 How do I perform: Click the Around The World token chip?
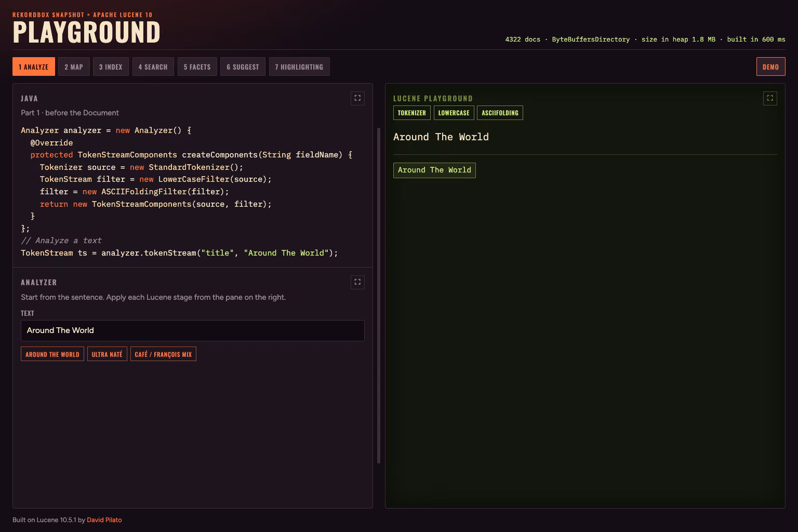[434, 170]
